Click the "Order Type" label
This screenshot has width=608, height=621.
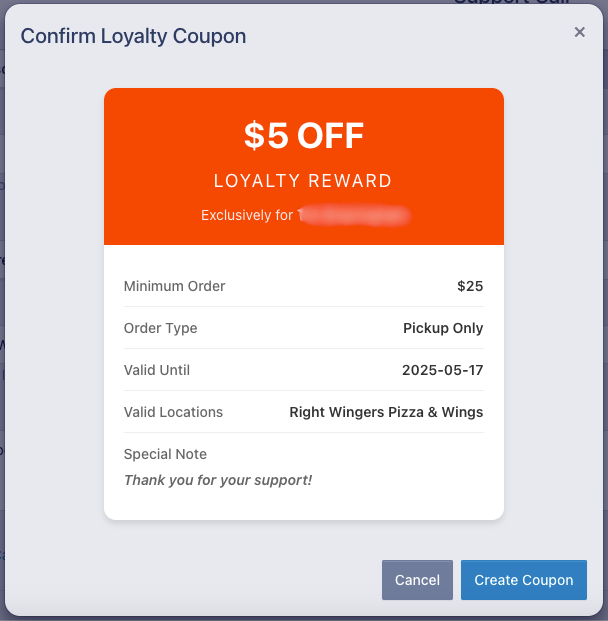(x=160, y=328)
